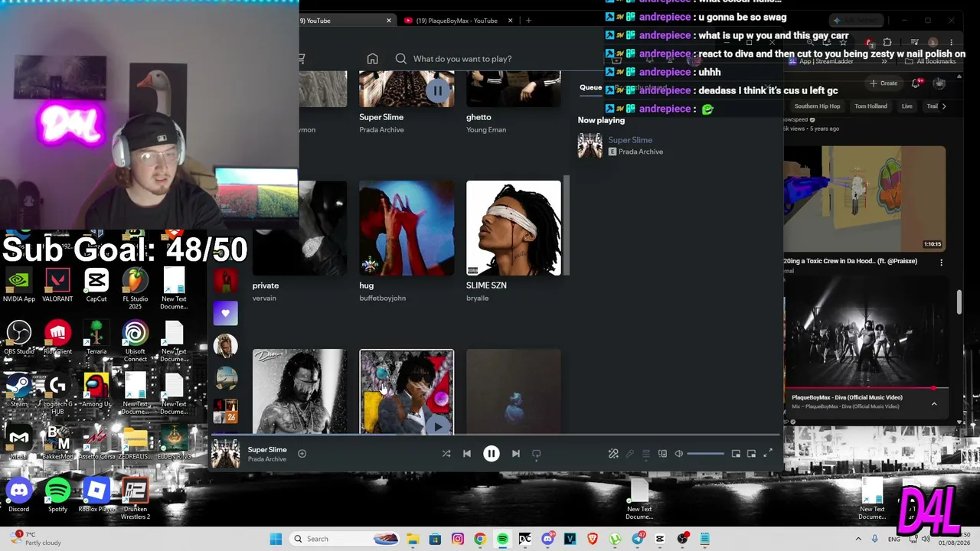Select Super Slime under Now playing
980x551 pixels.
point(630,140)
